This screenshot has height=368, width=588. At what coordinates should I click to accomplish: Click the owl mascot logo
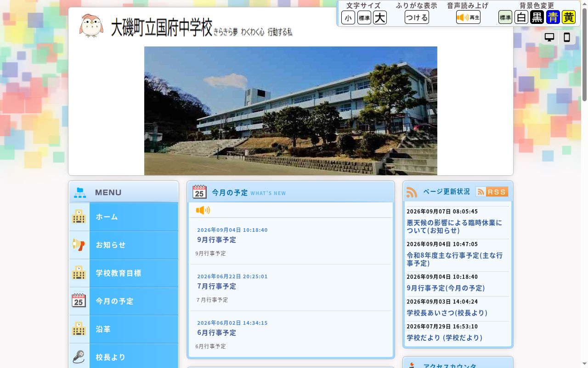(x=91, y=26)
